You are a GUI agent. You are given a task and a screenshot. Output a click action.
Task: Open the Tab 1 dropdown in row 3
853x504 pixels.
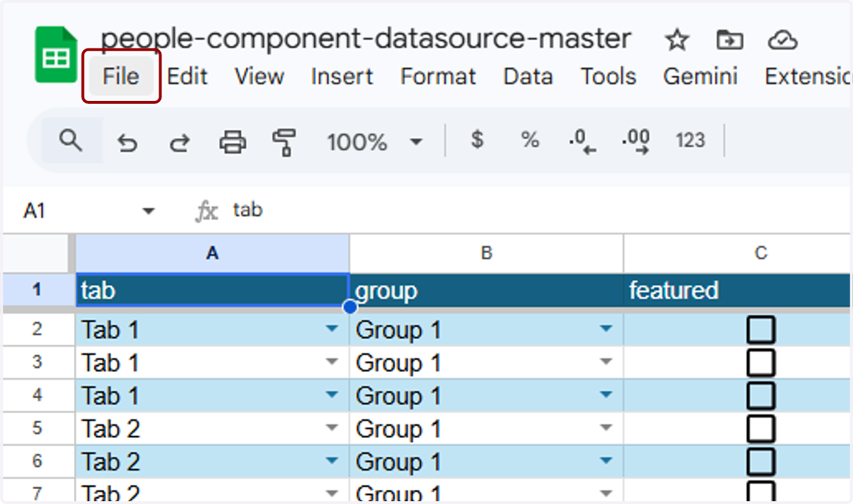click(x=331, y=362)
